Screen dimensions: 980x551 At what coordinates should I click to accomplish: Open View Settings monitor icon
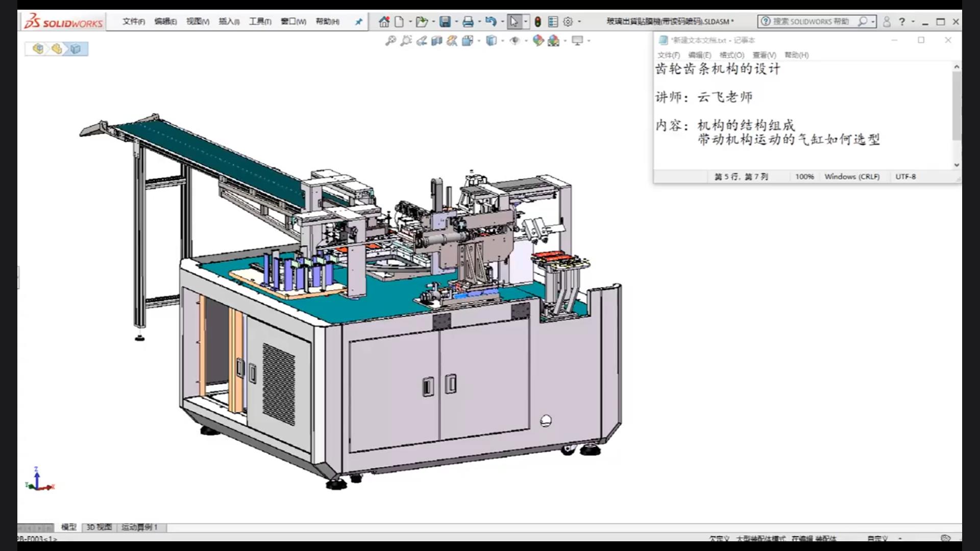577,40
